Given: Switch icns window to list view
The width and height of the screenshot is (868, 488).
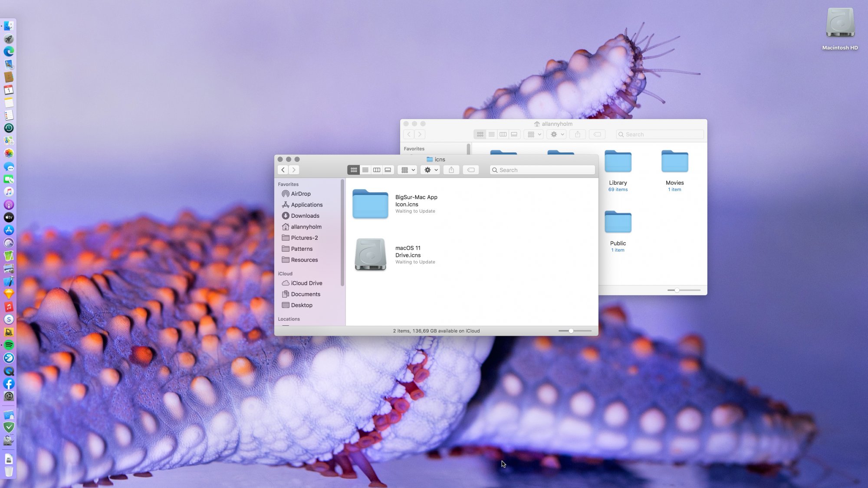Looking at the screenshot, I should (365, 170).
